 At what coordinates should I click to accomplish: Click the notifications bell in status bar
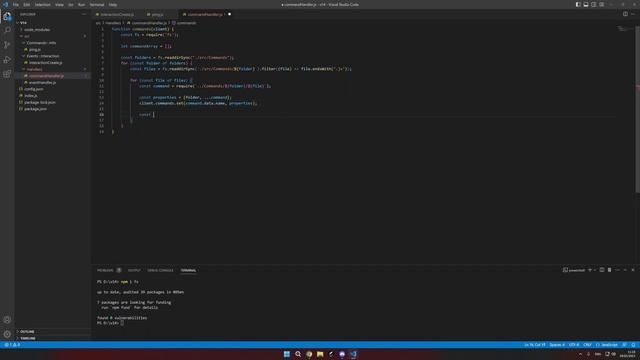[x=633, y=345]
